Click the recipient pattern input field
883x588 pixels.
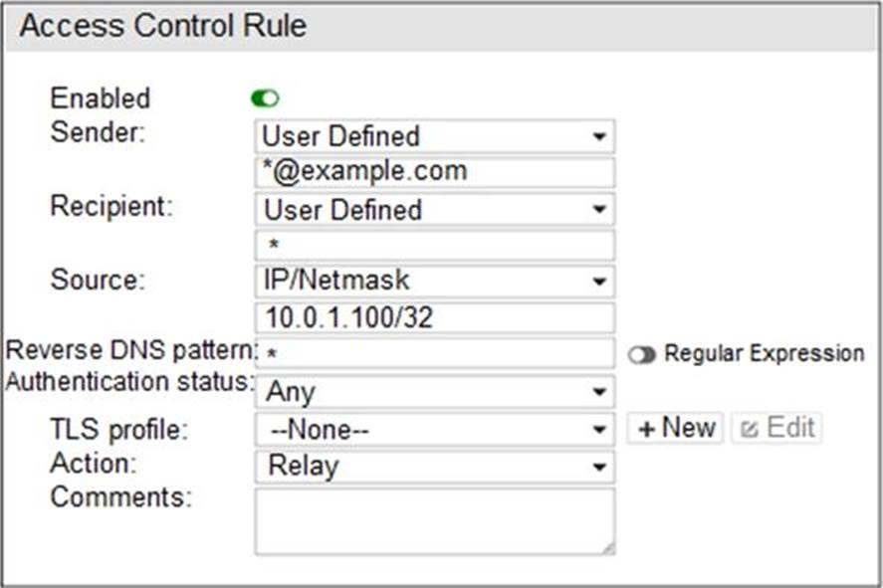[434, 246]
